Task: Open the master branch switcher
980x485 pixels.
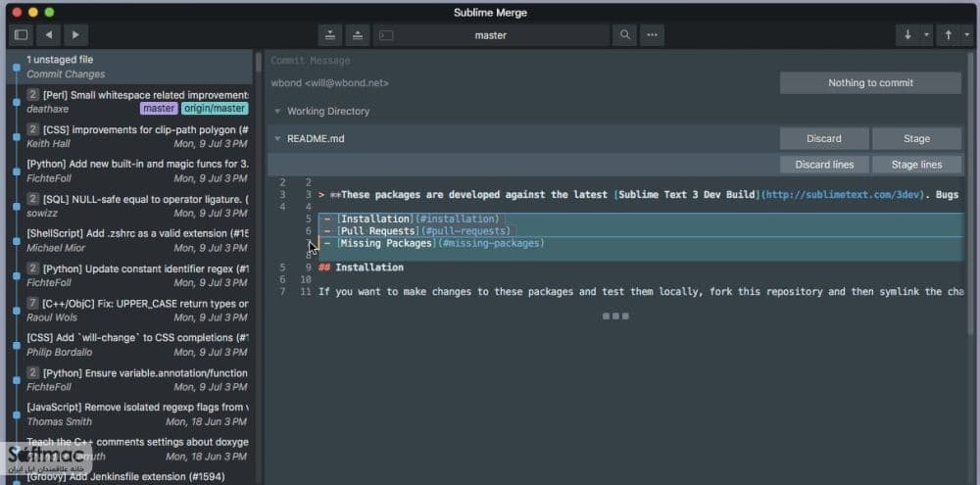Action: (491, 35)
